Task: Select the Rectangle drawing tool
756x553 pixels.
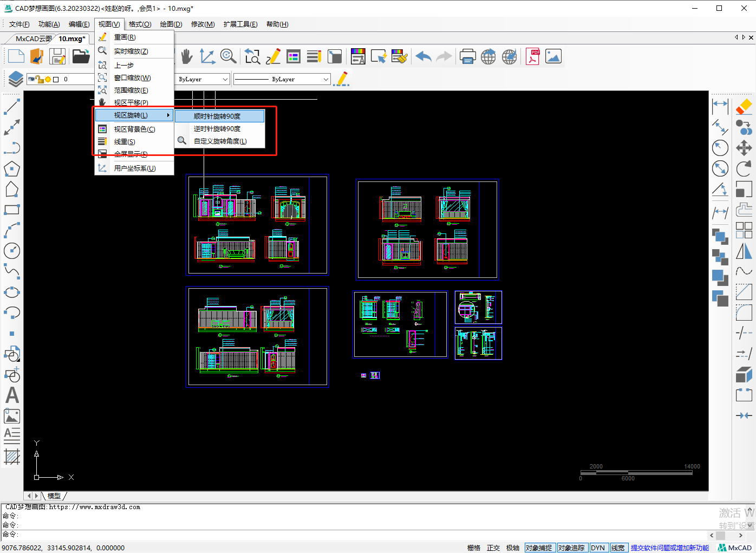Action: (x=12, y=210)
